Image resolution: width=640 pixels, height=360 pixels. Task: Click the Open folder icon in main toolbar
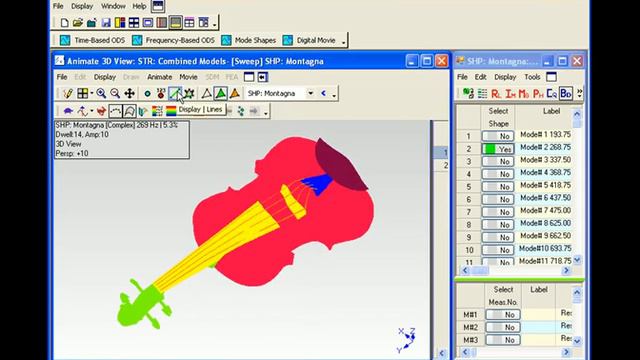[78, 22]
